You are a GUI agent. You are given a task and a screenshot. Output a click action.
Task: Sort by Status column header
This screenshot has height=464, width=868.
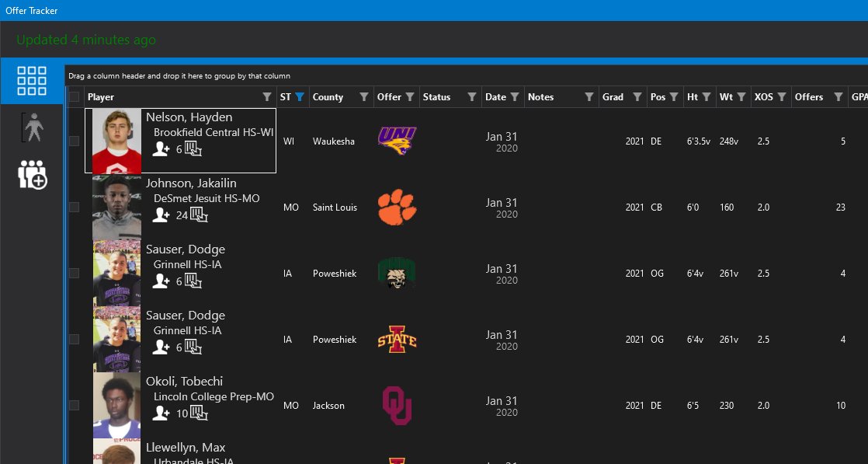pyautogui.click(x=437, y=97)
